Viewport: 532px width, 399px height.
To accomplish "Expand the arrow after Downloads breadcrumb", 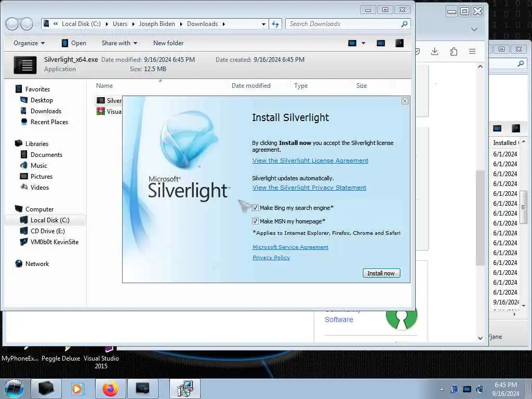I will click(224, 24).
